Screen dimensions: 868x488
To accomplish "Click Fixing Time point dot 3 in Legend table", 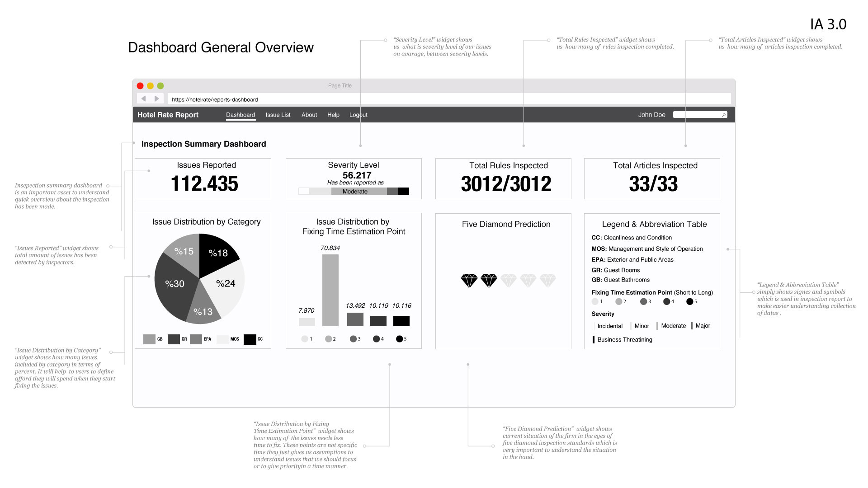I will point(643,301).
